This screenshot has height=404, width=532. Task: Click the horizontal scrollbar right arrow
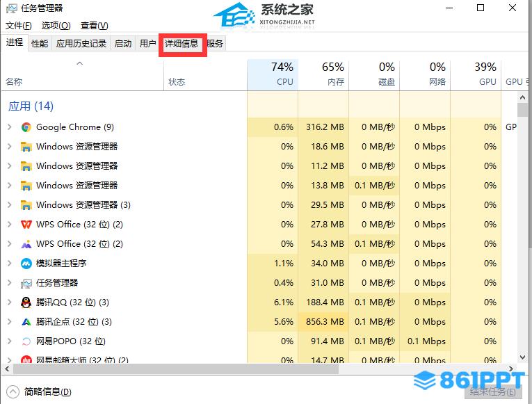[511, 369]
